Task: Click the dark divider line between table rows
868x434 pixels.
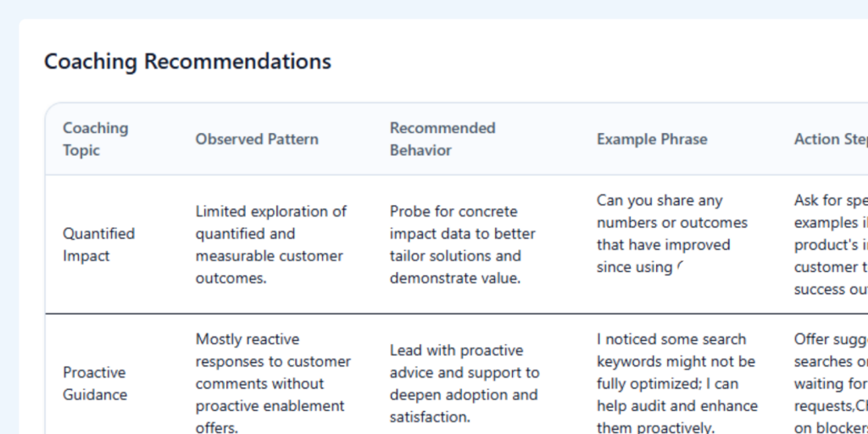Action: 457,314
